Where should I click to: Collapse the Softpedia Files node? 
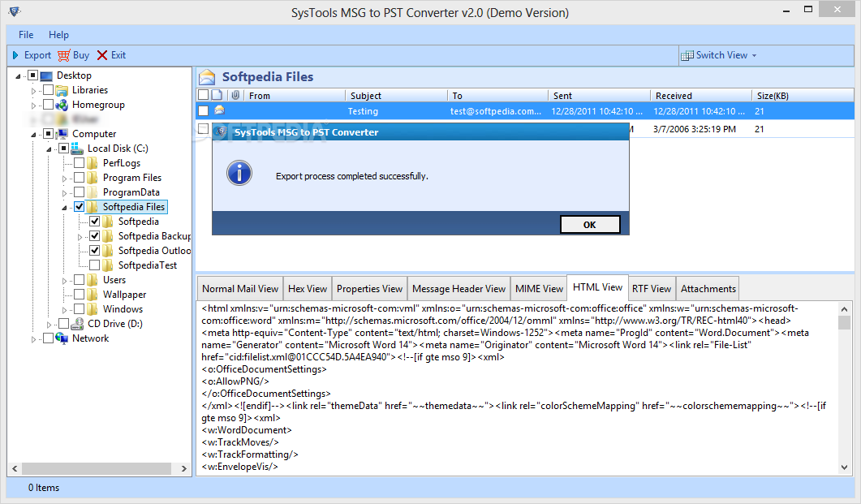pos(64,208)
